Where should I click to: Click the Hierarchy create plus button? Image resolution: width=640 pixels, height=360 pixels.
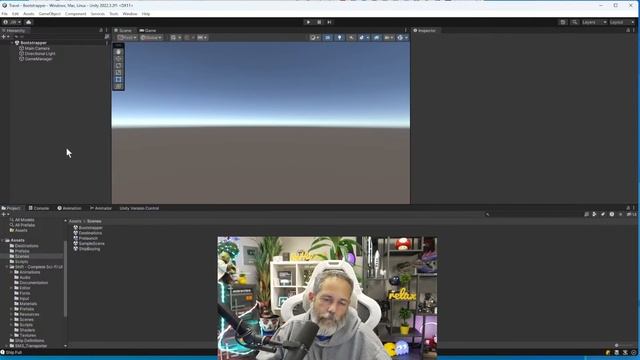tap(5, 37)
